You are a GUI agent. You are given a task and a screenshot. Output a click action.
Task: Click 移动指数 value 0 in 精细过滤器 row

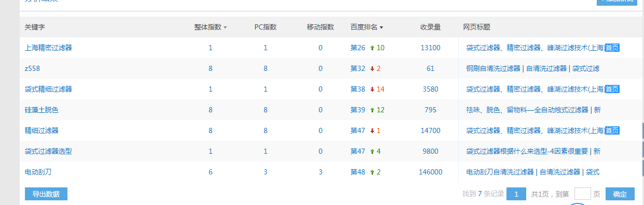click(320, 130)
